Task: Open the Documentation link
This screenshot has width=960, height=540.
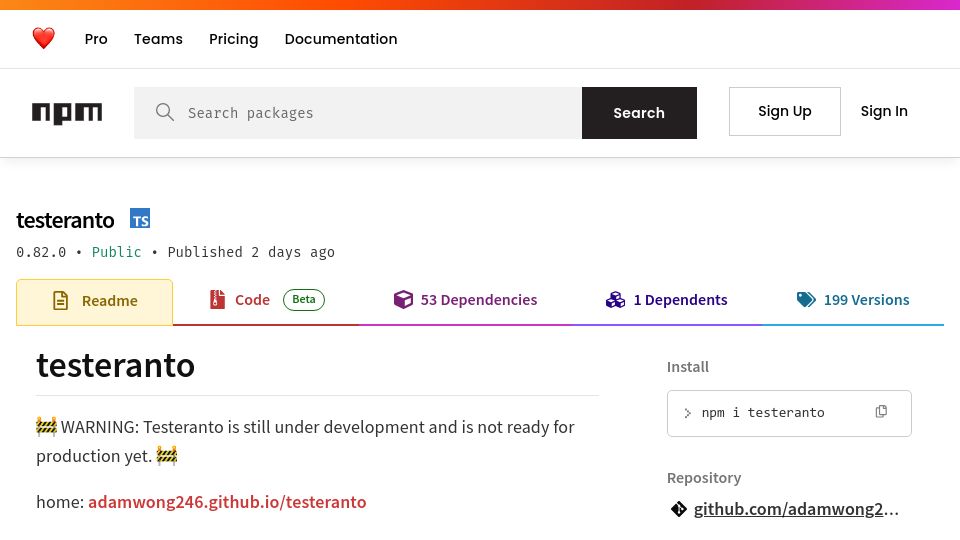Action: pos(341,39)
